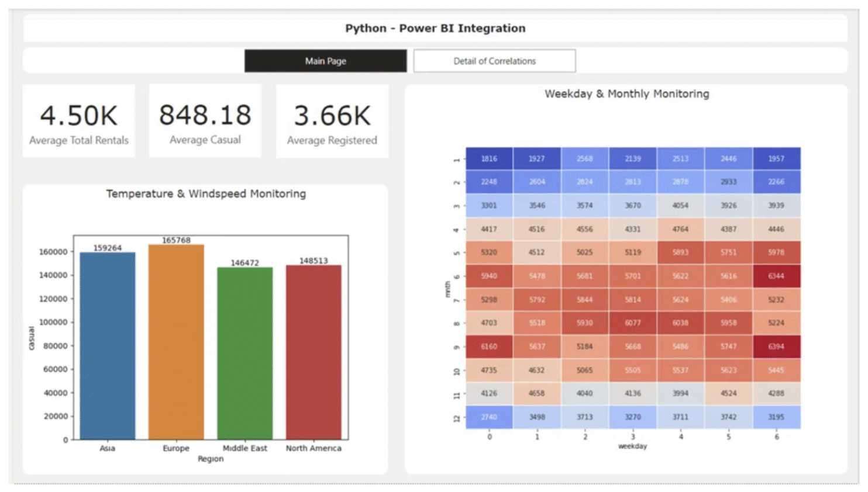This screenshot has width=868, height=492.
Task: Click heatmap cell with value 3301
Action: 489,206
